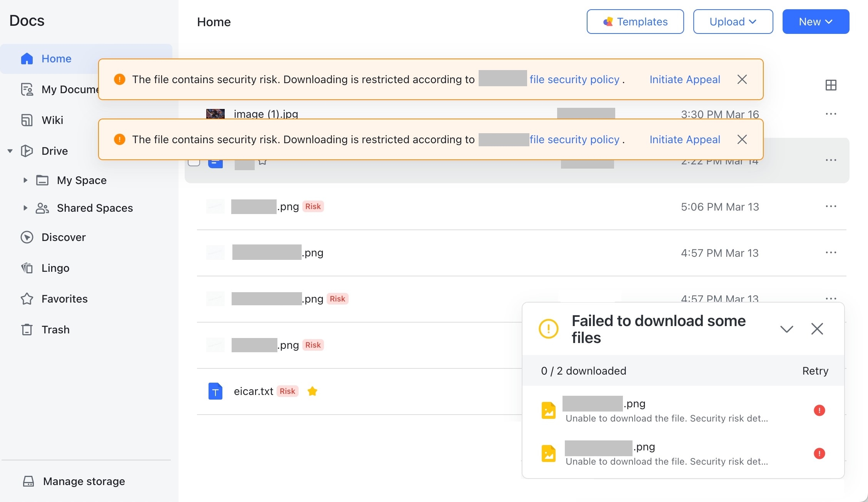The image size is (868, 502).
Task: Close the failed download panel
Action: [x=817, y=329]
